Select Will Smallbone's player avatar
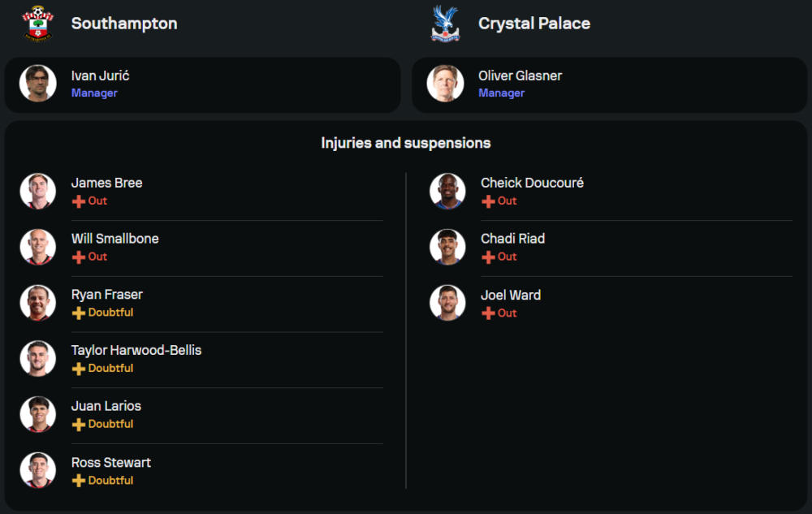This screenshot has width=812, height=514. (38, 247)
